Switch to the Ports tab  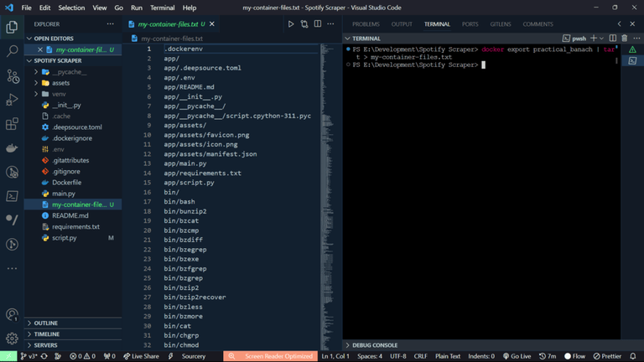pos(470,24)
